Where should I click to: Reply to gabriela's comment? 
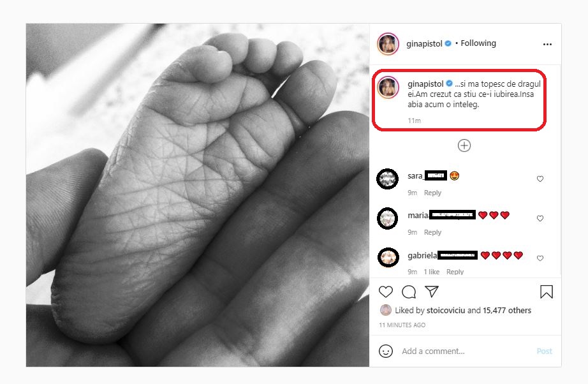pos(455,272)
